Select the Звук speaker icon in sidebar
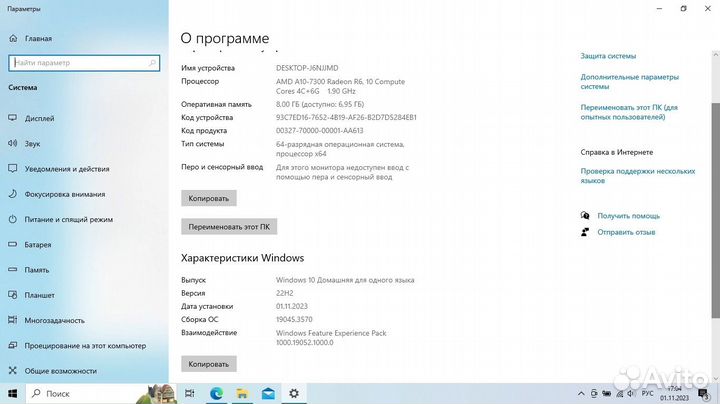The height and width of the screenshot is (404, 720). click(x=13, y=143)
